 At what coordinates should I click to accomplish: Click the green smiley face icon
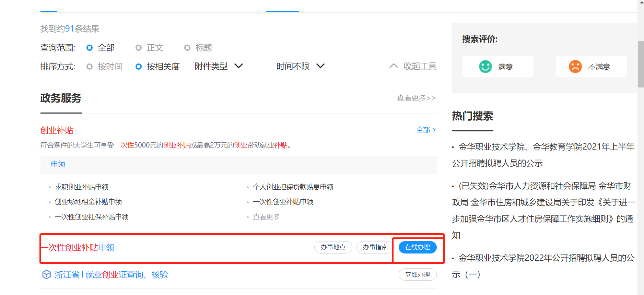pos(485,67)
